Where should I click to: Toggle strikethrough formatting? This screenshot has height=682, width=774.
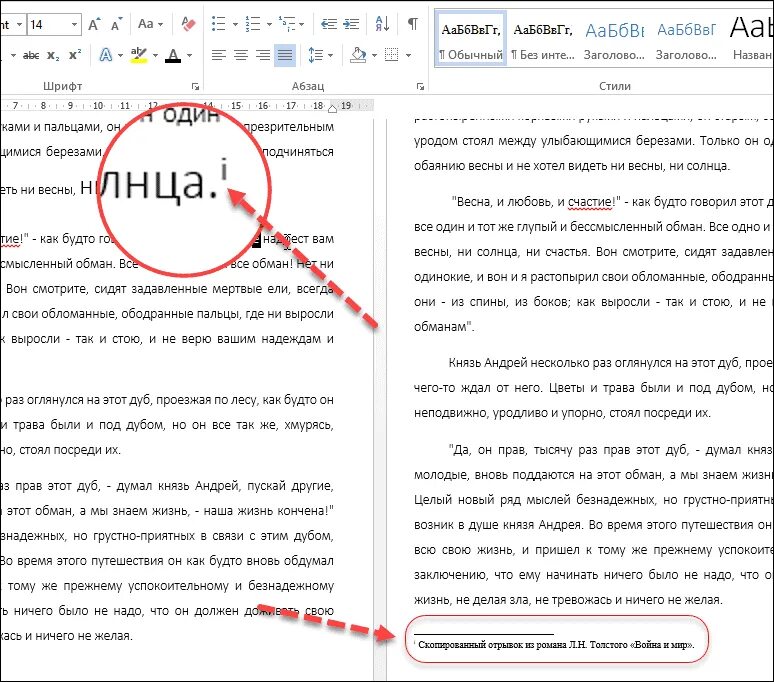(31, 55)
